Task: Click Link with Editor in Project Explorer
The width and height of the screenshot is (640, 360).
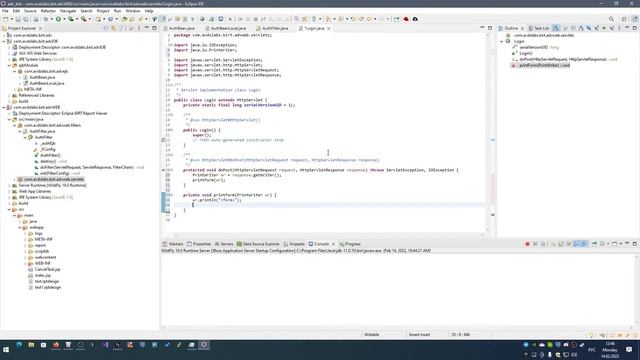Action: pyautogui.click(x=113, y=28)
